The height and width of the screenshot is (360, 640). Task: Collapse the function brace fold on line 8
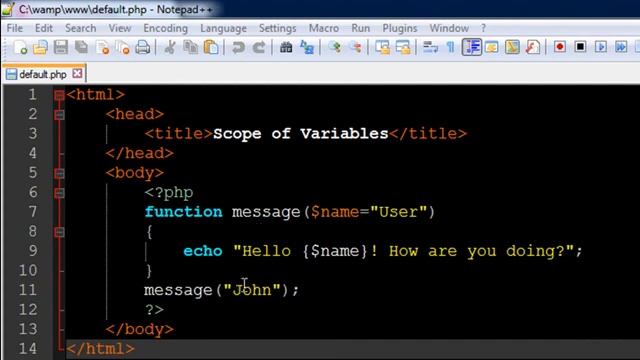59,232
